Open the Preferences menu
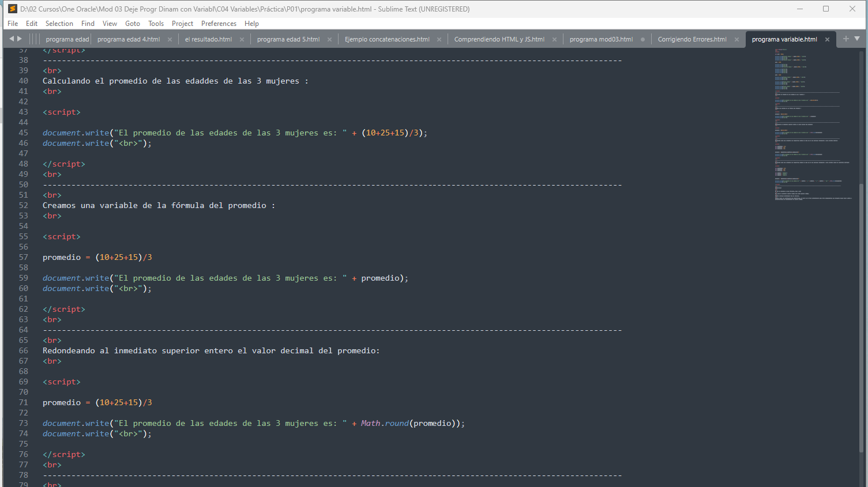The image size is (868, 487). click(219, 24)
